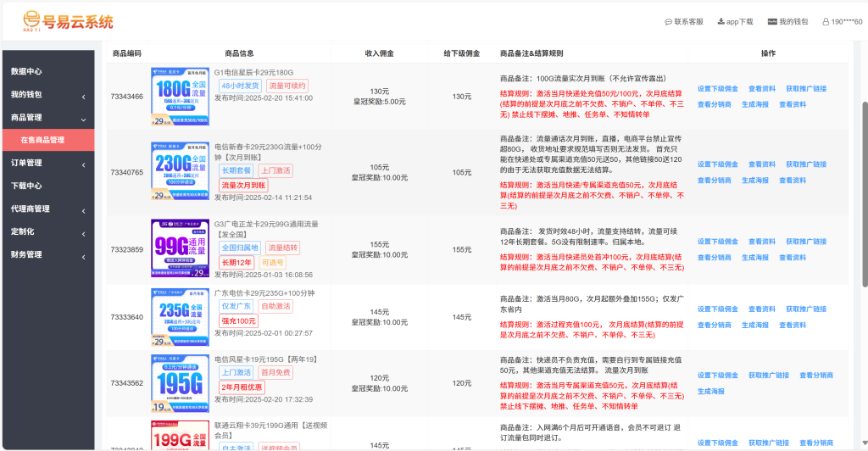The width and height of the screenshot is (868, 451).
Task: Open 我的钱包 wallet icon in header
Action: 772,22
